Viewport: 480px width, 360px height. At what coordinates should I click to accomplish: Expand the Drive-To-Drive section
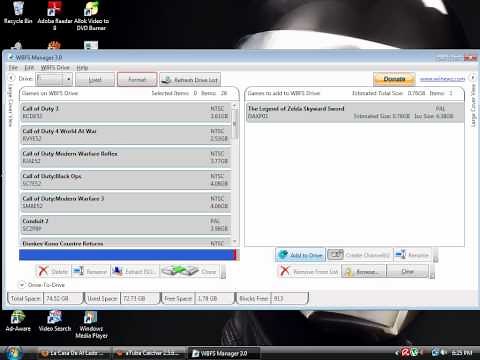coord(22,285)
